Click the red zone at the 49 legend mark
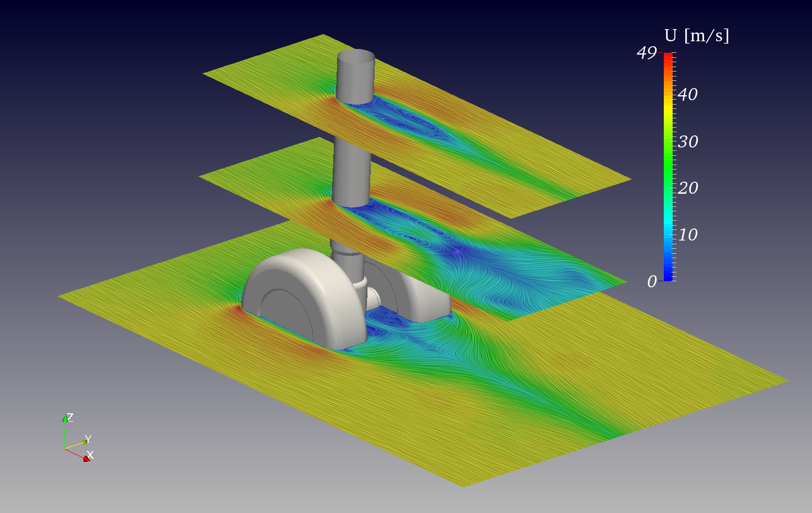Screen dimensions: 812x513 point(668,58)
